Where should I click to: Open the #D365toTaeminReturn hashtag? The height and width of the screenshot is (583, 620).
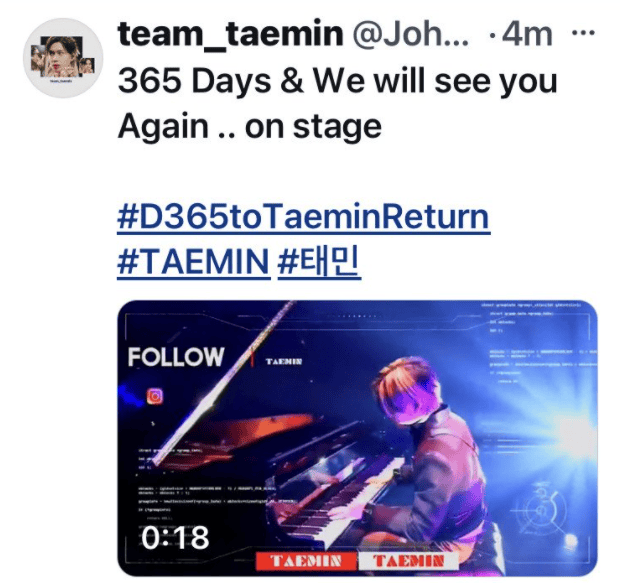[304, 217]
